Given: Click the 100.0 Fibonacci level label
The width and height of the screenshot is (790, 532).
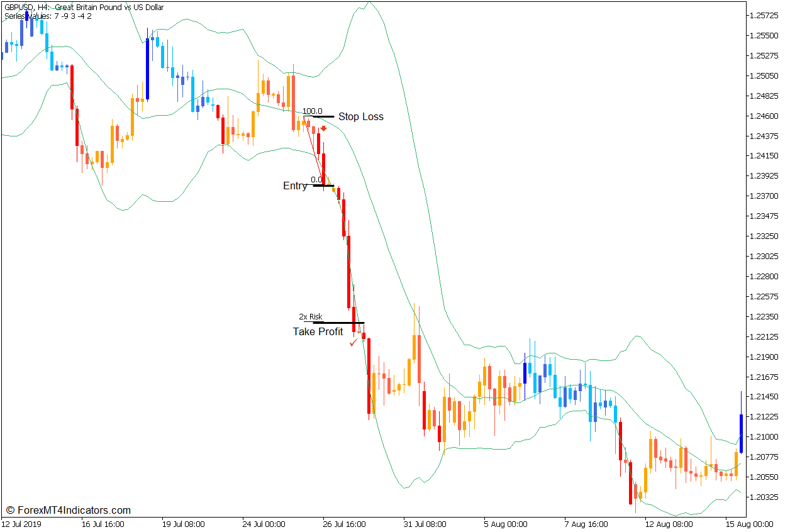Looking at the screenshot, I should (x=312, y=111).
